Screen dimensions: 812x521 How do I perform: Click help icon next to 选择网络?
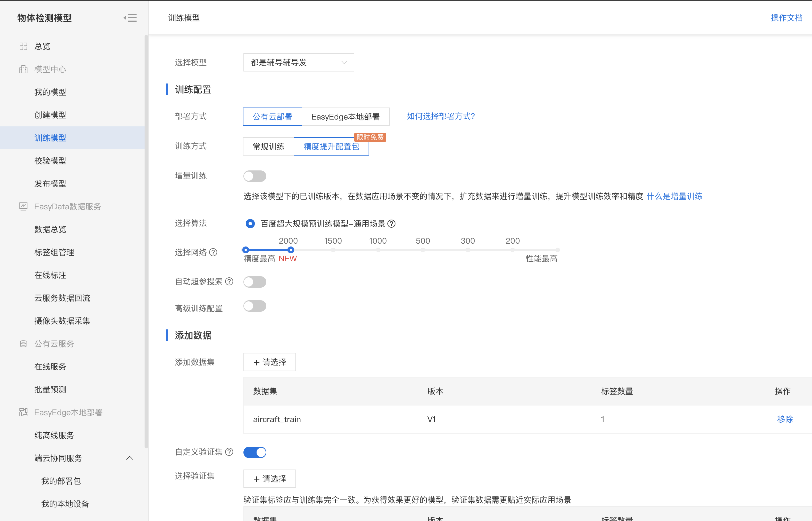(x=213, y=252)
